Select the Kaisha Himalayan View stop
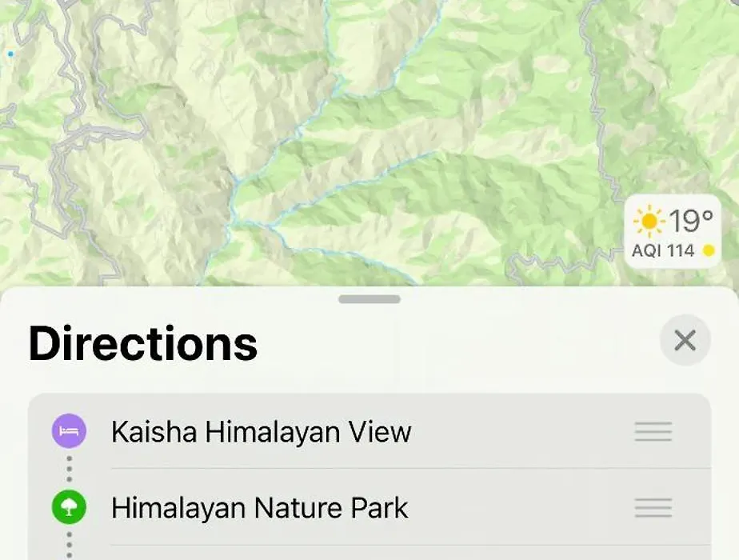 (x=369, y=431)
